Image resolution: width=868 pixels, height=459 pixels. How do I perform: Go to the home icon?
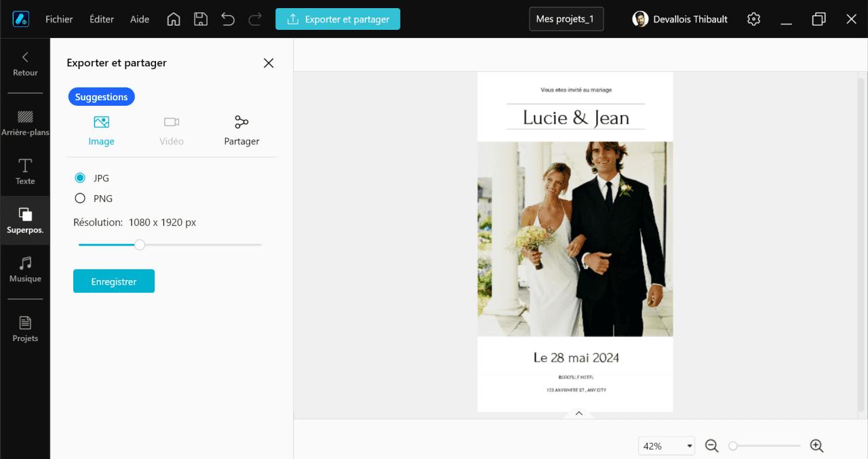[174, 19]
